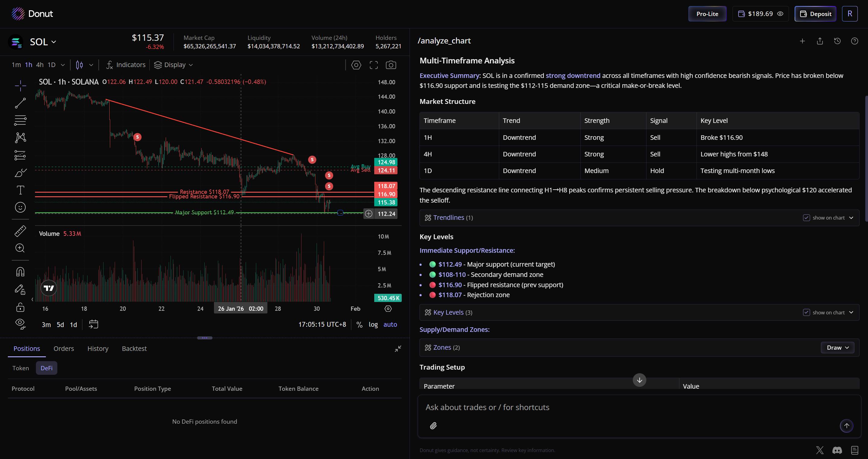Take a chart snapshot with camera icon
The image size is (868, 459).
pyautogui.click(x=391, y=65)
